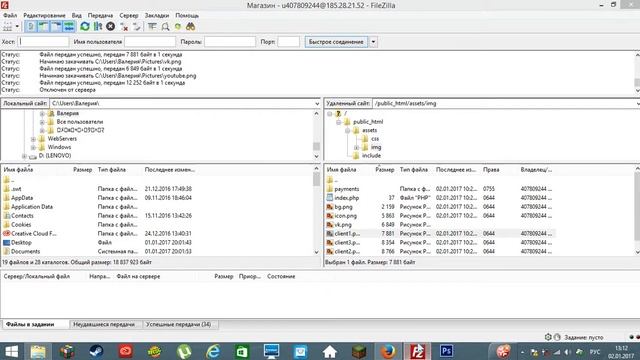
Task: Click the binoculars file search icon
Action: (190, 27)
